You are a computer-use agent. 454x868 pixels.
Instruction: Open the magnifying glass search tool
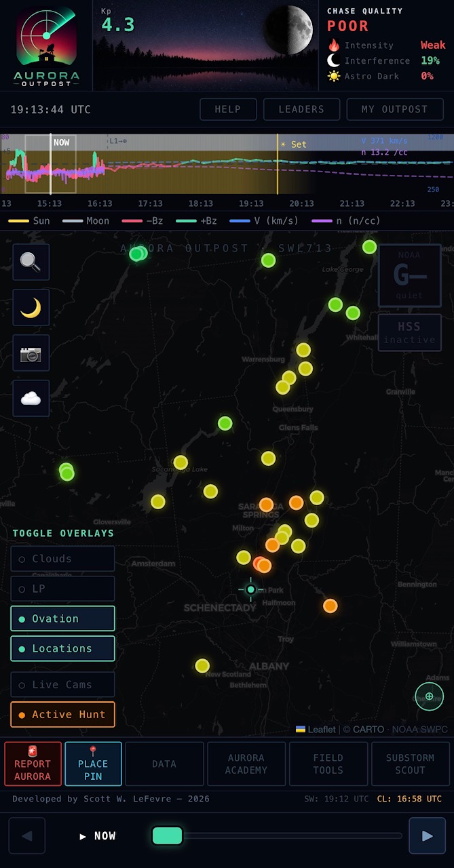click(31, 262)
